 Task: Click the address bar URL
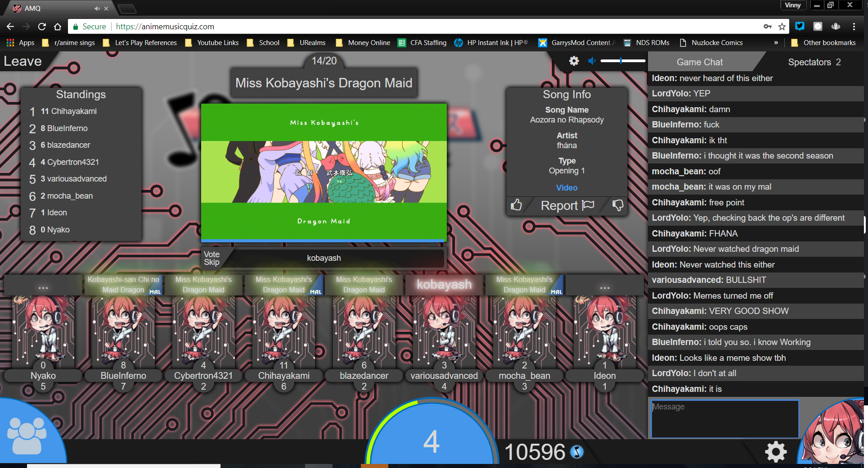(165, 27)
